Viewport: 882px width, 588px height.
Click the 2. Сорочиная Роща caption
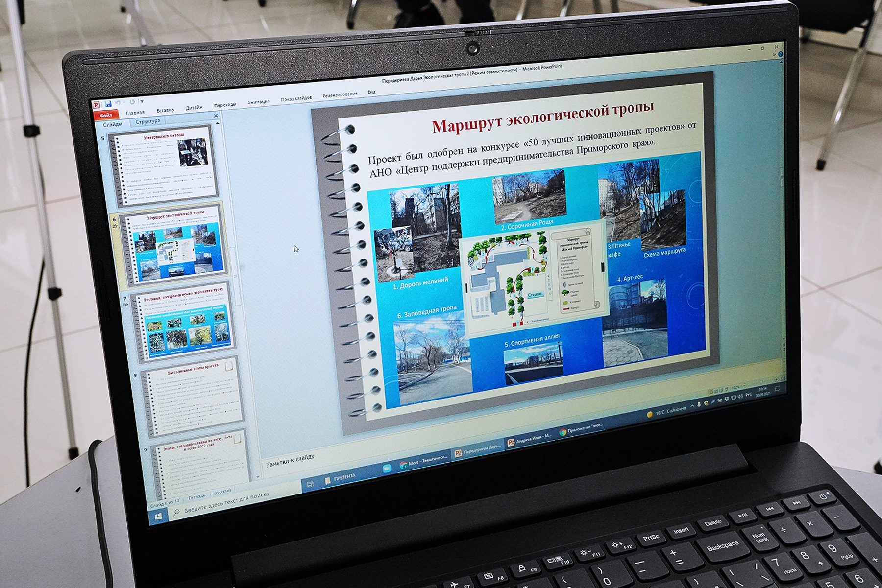click(527, 225)
